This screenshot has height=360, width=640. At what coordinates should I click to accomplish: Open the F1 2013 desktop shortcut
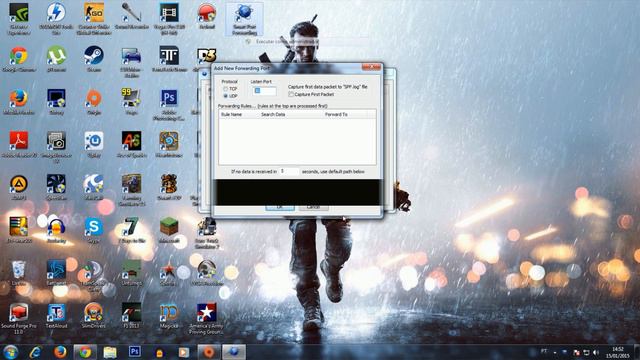click(x=131, y=316)
